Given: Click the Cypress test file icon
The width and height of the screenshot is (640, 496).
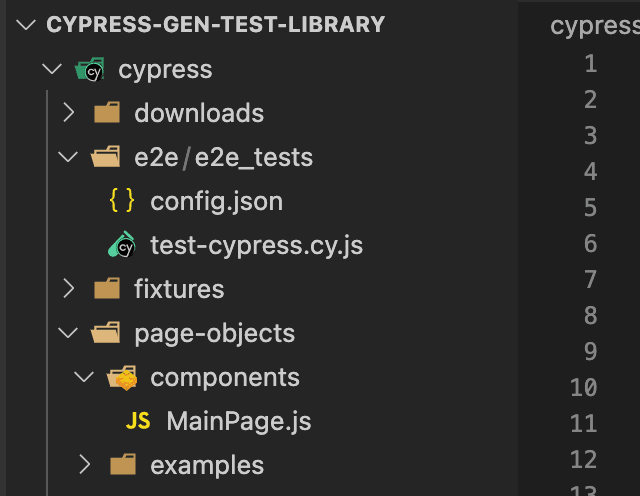Looking at the screenshot, I should coord(122,245).
